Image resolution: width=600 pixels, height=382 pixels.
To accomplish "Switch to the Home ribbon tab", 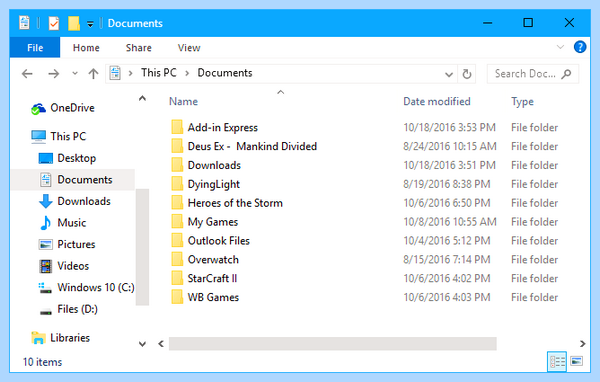I will click(86, 47).
